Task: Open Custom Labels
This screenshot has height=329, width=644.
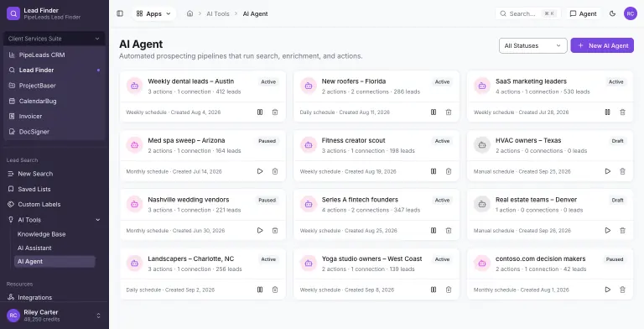Action: pyautogui.click(x=54, y=205)
